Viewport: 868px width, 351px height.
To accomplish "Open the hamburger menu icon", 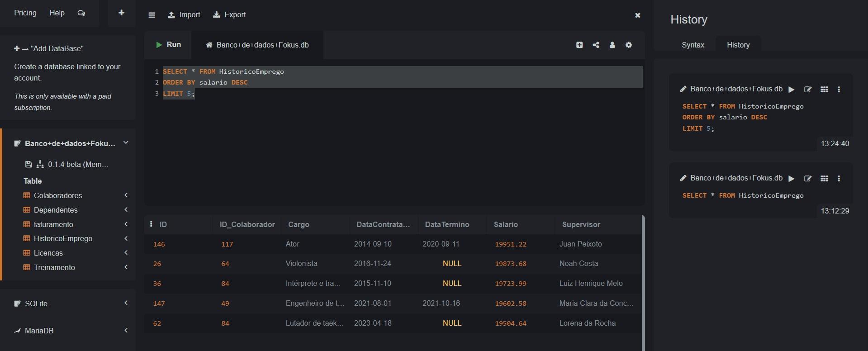I will click(152, 15).
